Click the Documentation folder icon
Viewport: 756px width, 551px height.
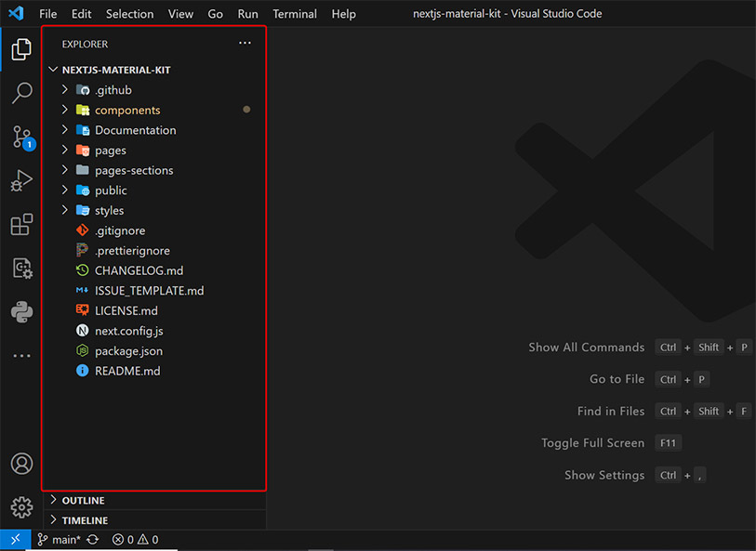click(83, 130)
